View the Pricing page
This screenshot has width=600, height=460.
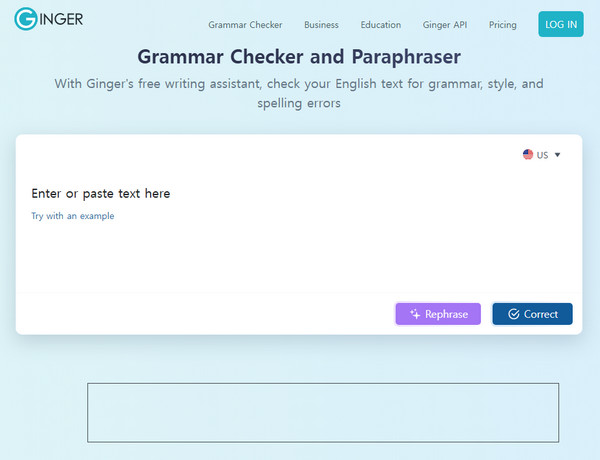(x=502, y=25)
